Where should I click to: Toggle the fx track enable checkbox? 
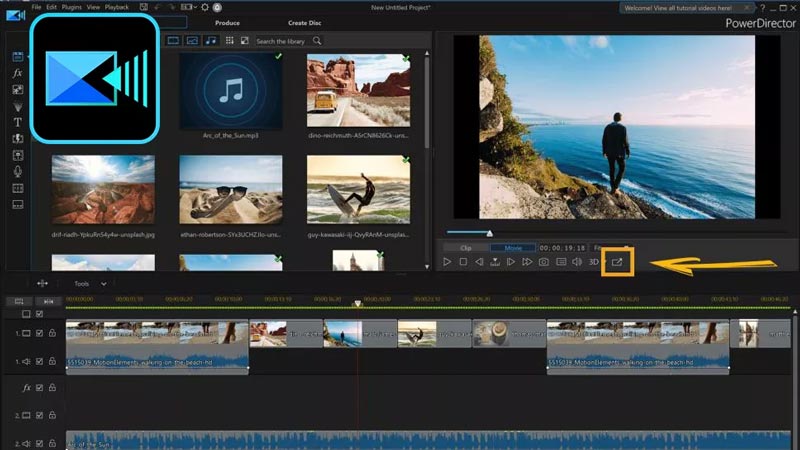tap(39, 387)
